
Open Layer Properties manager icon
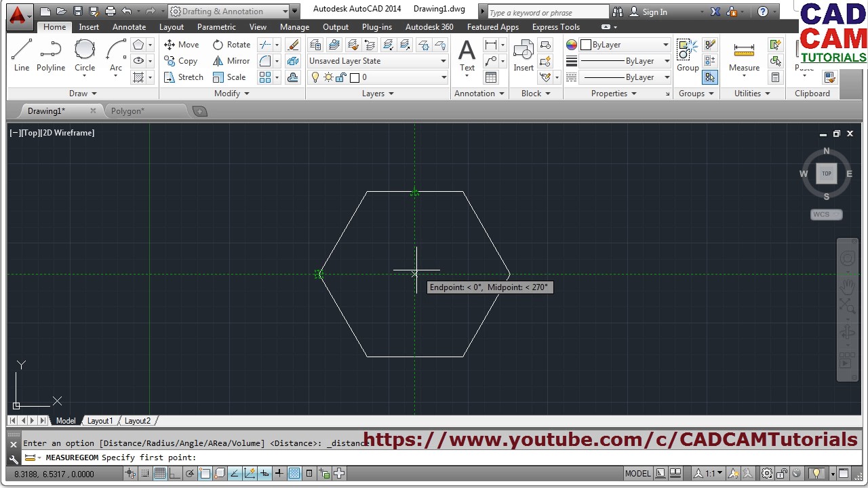coord(315,45)
